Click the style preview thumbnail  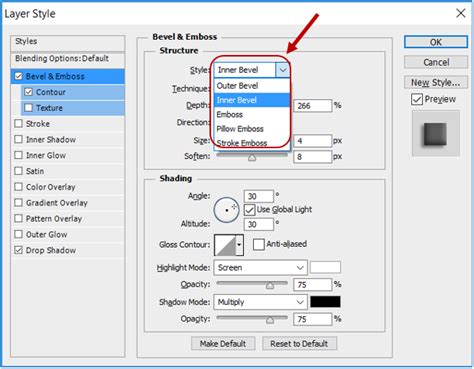pyautogui.click(x=435, y=134)
